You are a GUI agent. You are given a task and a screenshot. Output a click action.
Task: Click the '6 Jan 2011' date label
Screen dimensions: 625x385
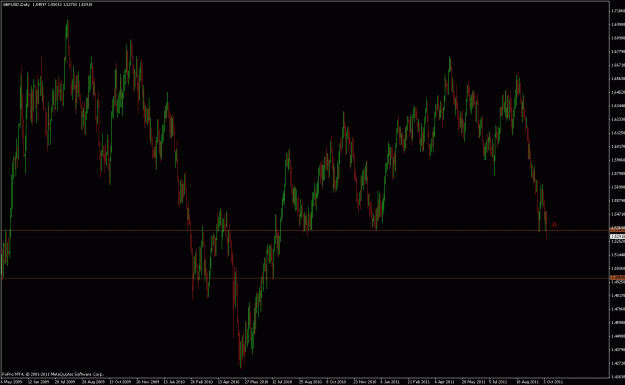click(x=390, y=382)
